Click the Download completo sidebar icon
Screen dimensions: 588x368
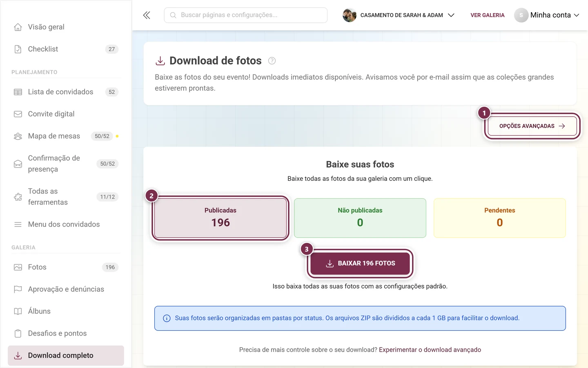pyautogui.click(x=18, y=356)
